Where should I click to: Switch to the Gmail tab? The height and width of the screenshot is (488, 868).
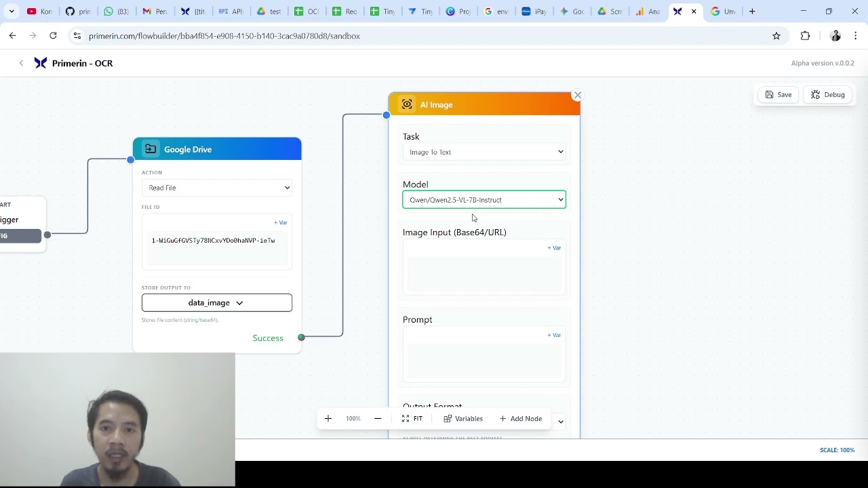(155, 12)
